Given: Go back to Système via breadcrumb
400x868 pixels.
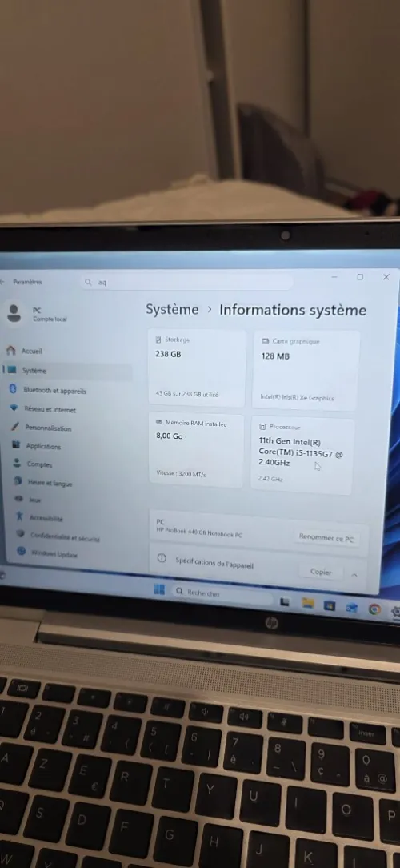Looking at the screenshot, I should [172, 309].
